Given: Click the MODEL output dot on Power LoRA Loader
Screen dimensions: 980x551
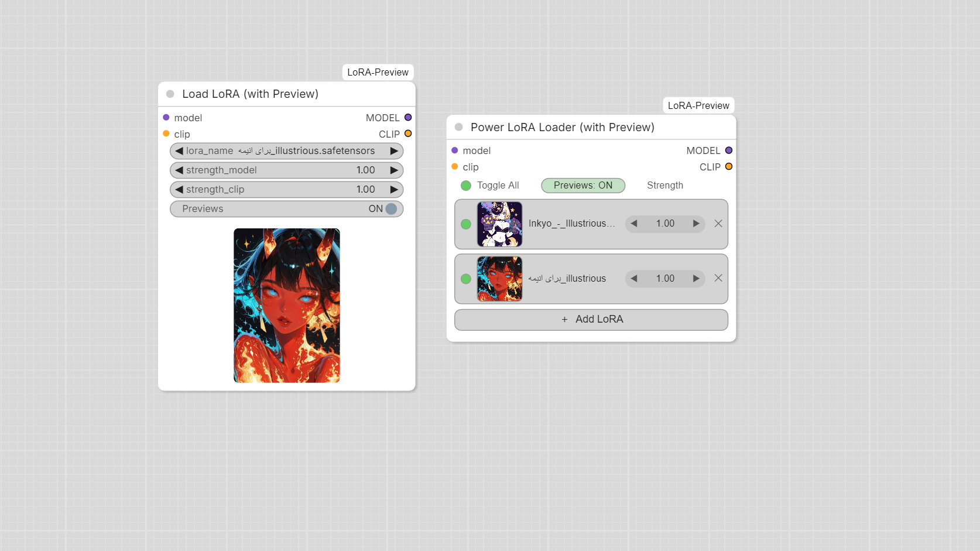Looking at the screenshot, I should coord(729,150).
